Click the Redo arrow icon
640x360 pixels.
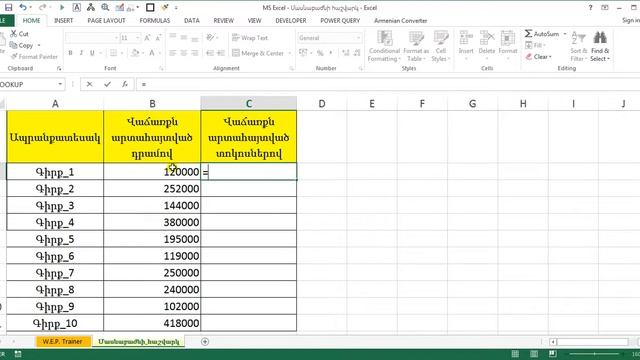tap(42, 7)
